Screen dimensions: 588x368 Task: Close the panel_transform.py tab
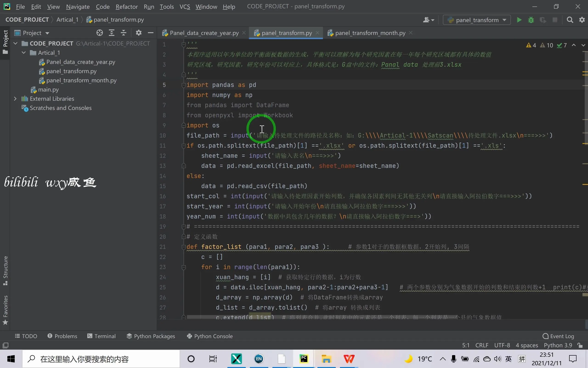point(317,33)
